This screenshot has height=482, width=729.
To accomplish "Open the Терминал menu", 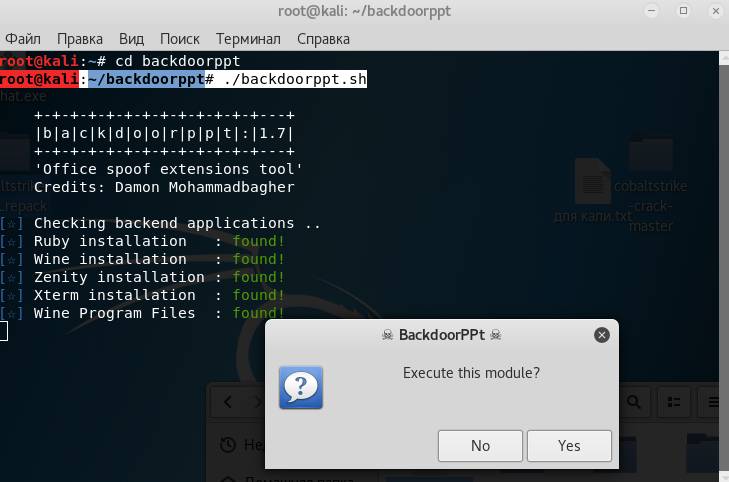I will 248,39.
